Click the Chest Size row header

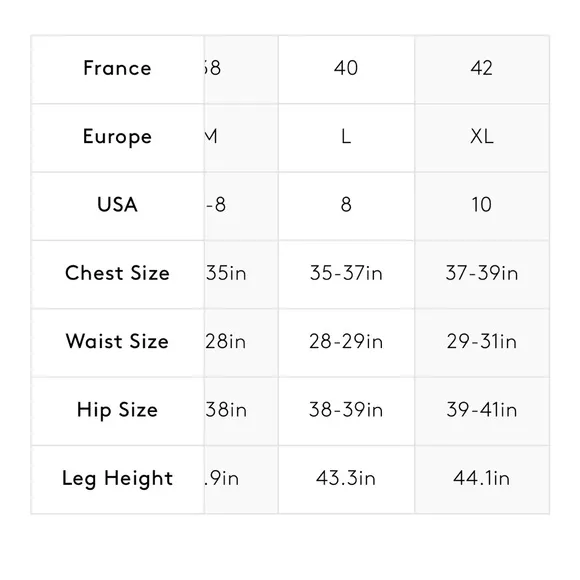(118, 275)
